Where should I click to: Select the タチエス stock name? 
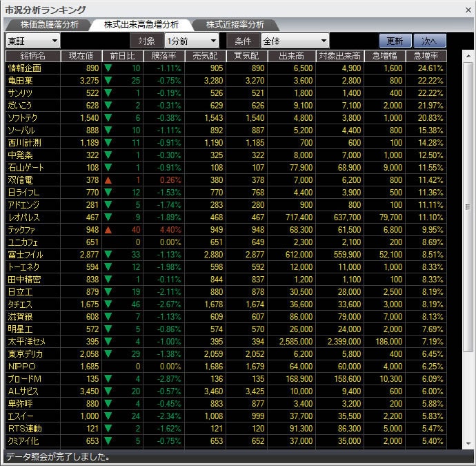pos(20,304)
